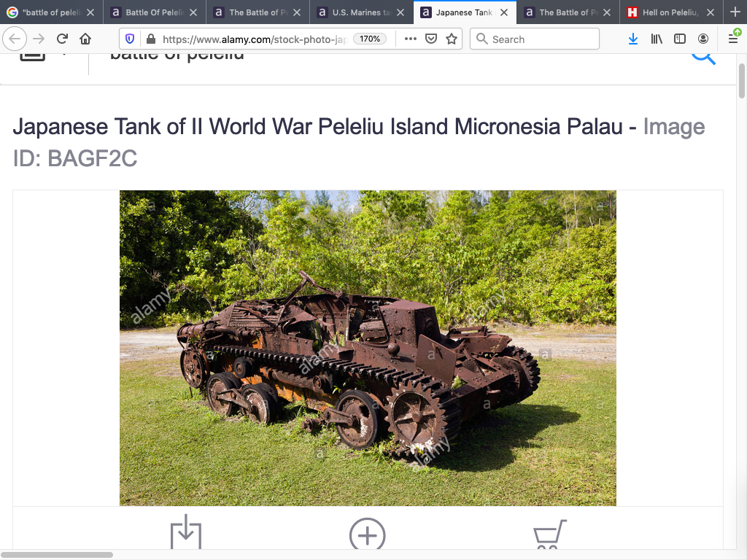Reload the current page
Screen dimensions: 747x560
point(62,39)
